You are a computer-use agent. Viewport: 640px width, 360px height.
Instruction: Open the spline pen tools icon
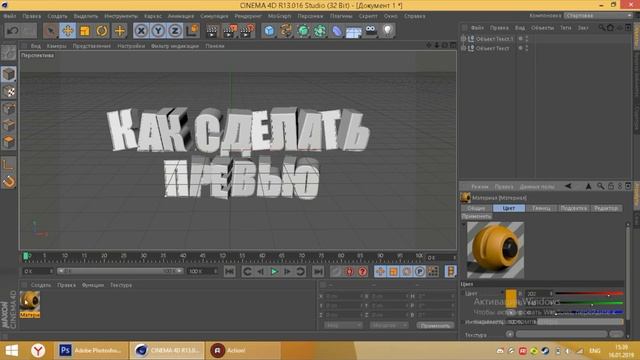(286, 31)
